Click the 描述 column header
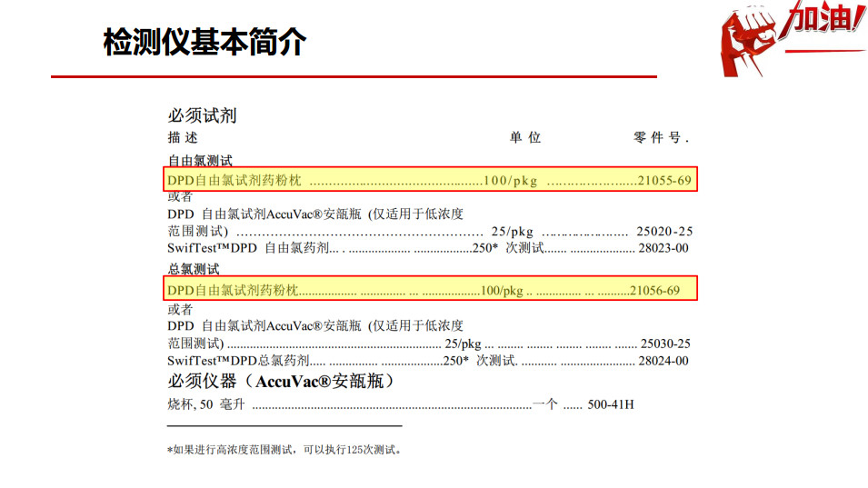The width and height of the screenshot is (868, 488). pyautogui.click(x=183, y=137)
